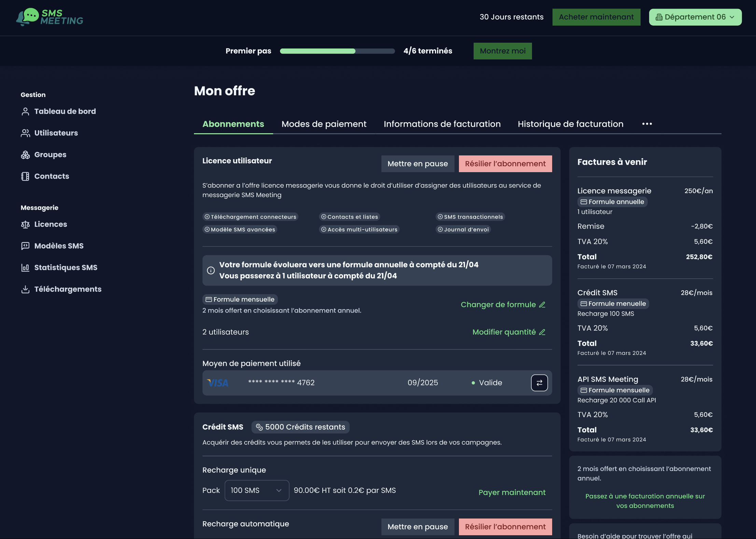Click the Tableau de bord user icon

point(25,111)
